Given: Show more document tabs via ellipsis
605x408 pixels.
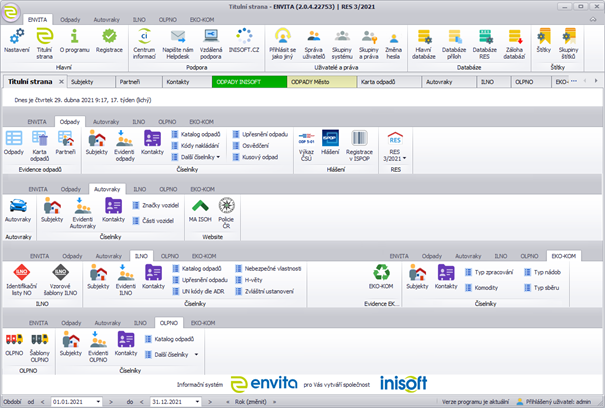Looking at the screenshot, I should pos(574,81).
